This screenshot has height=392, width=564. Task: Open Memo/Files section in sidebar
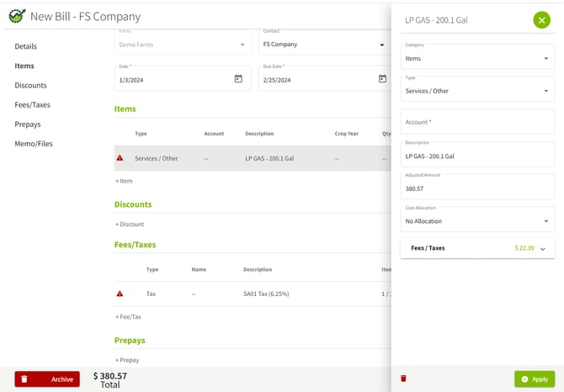pyautogui.click(x=34, y=144)
